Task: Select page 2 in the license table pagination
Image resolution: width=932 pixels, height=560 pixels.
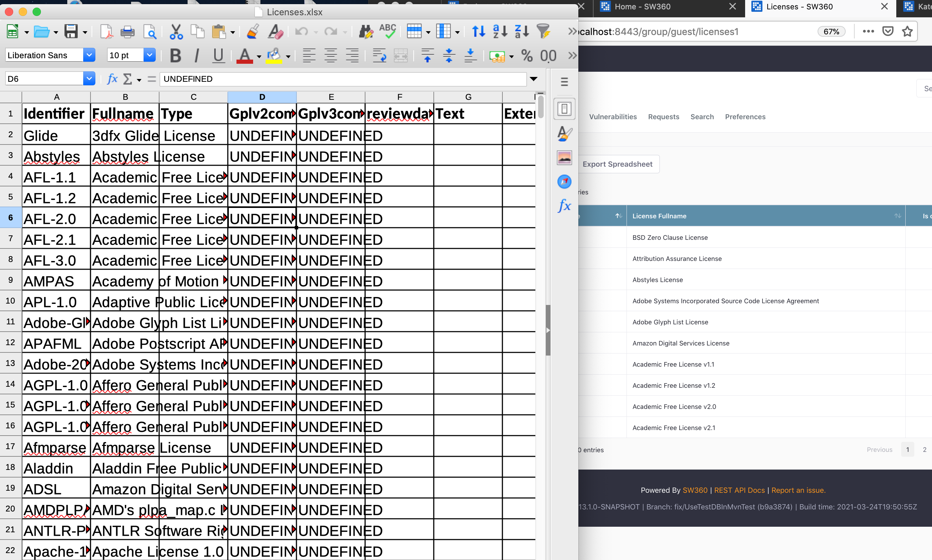Action: (x=924, y=449)
